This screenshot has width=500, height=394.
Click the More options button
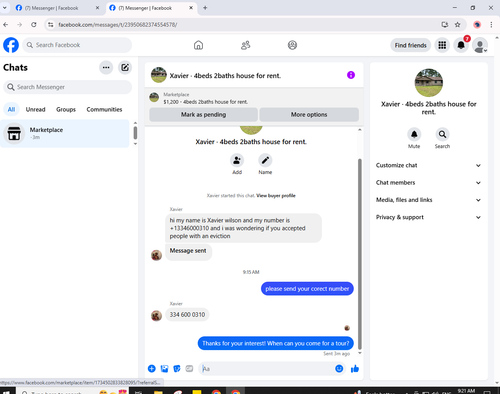click(x=309, y=115)
